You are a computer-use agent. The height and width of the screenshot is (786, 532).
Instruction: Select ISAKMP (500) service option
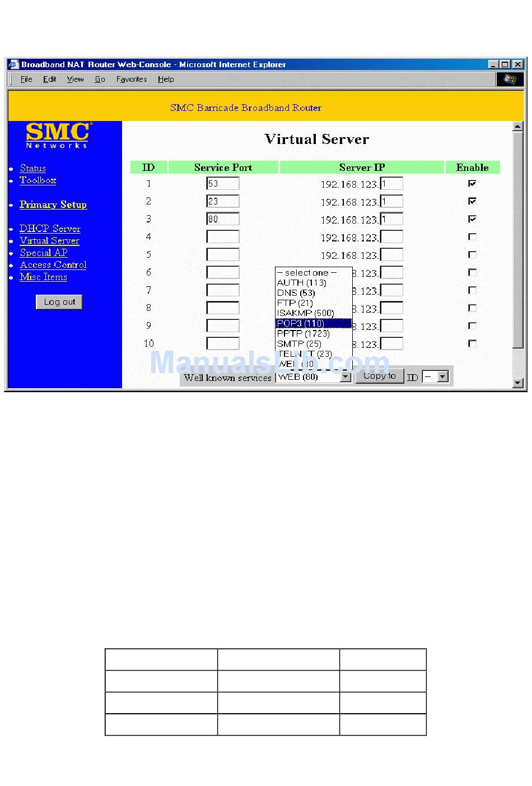314,313
